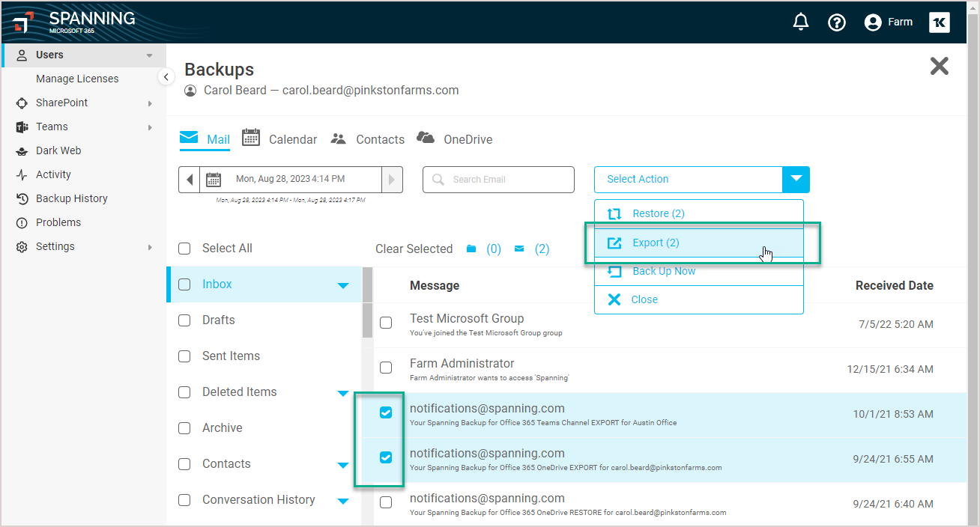
Task: Click the selected emails envelope count icon
Action: click(519, 249)
